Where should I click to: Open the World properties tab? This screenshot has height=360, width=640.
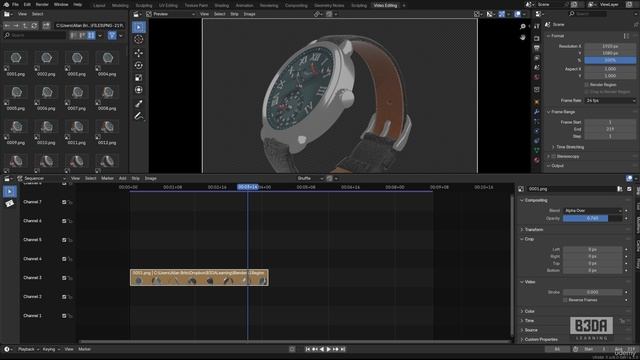pos(537,77)
